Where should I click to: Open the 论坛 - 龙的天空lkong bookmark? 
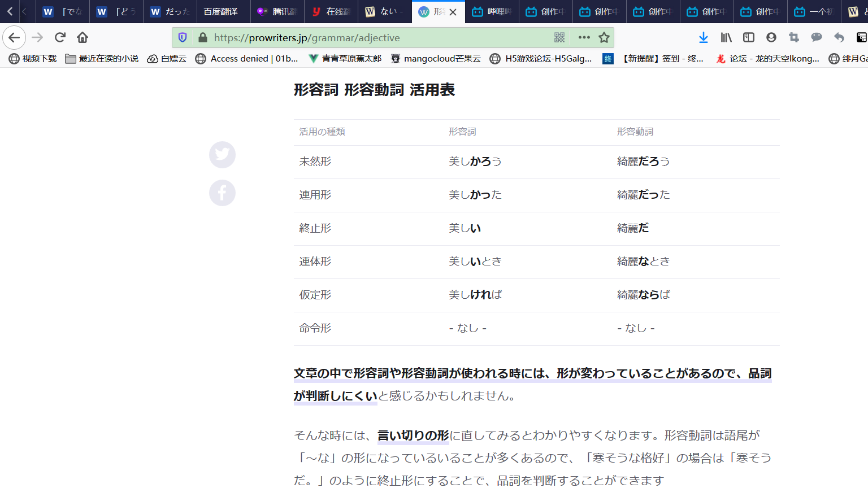click(x=767, y=59)
